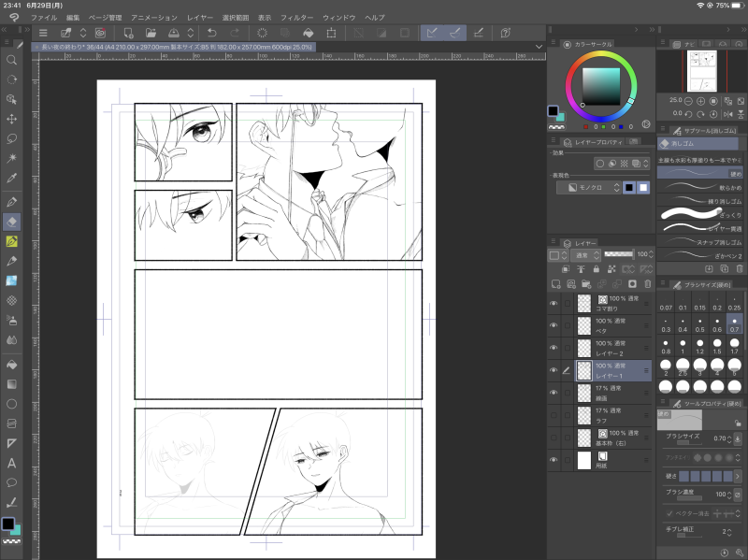Select 軟らかめ eraser sub tool

[700, 187]
